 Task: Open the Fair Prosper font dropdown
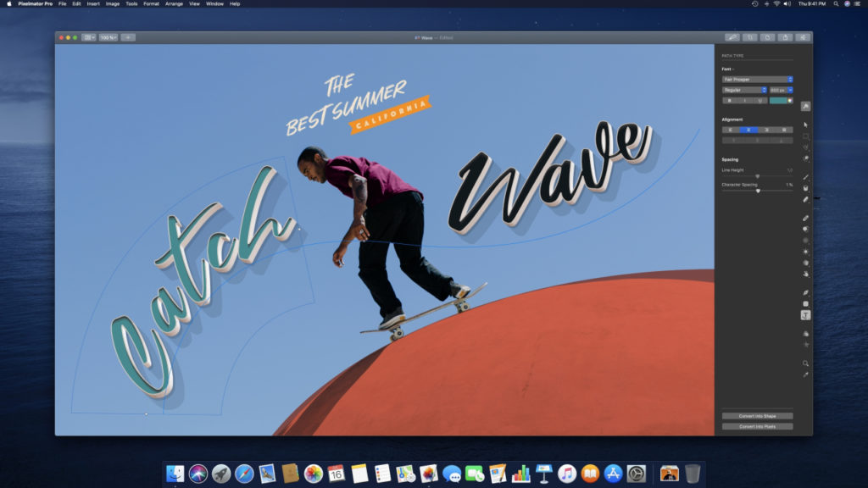coord(757,80)
